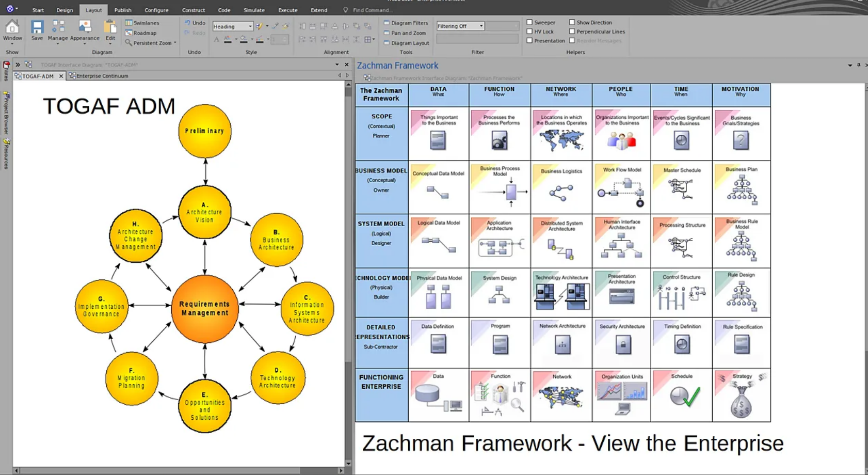This screenshot has height=475, width=868.
Task: Enable Perpendicular Lines checkbox
Action: [x=572, y=31]
